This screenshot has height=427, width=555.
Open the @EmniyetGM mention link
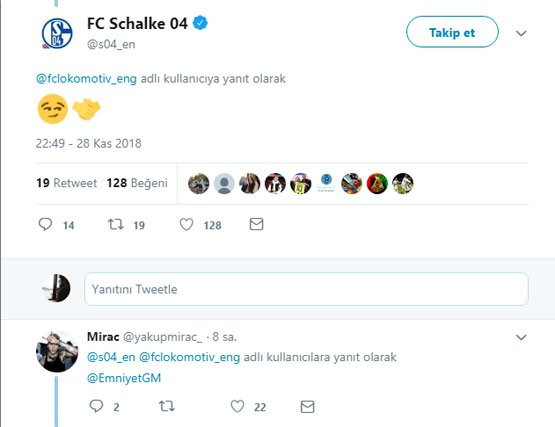pyautogui.click(x=124, y=378)
